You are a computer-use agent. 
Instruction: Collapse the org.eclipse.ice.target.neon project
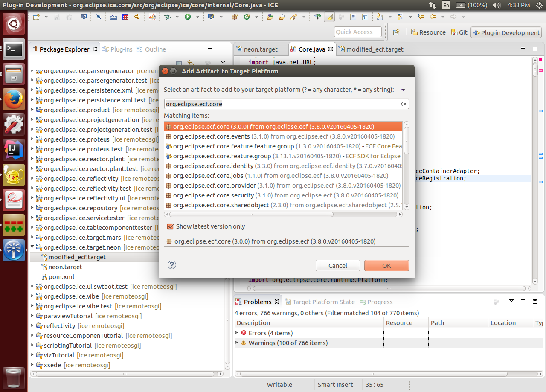click(32, 247)
